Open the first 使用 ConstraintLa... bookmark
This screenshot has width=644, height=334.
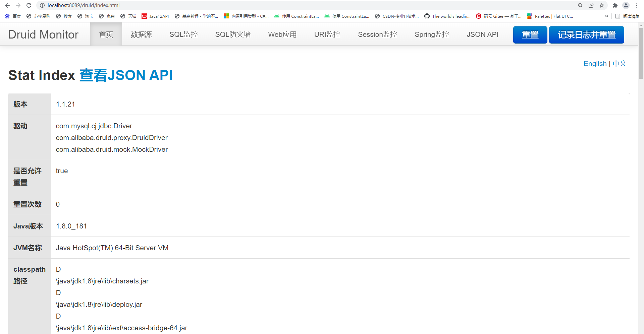(297, 16)
